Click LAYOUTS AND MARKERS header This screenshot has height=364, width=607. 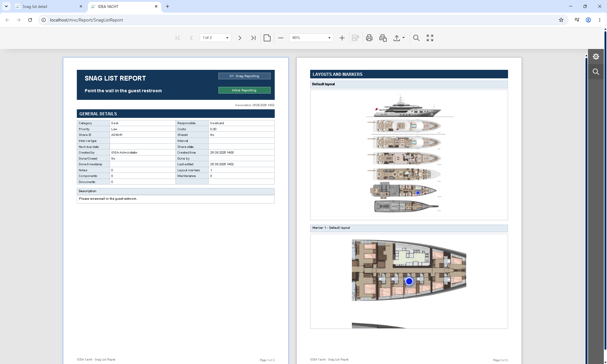click(x=409, y=74)
